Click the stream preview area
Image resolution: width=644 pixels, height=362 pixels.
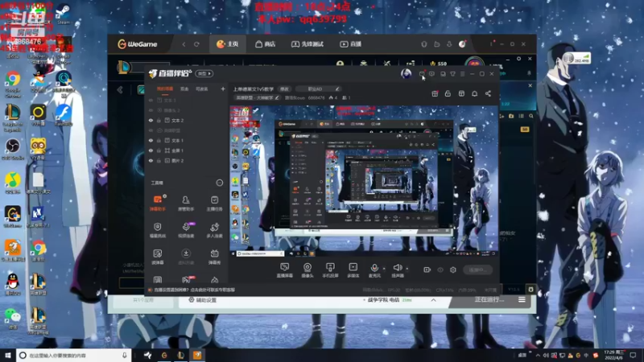[364, 181]
